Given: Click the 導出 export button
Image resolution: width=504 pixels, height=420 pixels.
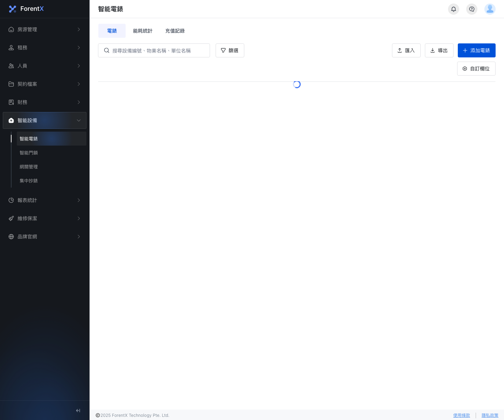Looking at the screenshot, I should pos(439,50).
